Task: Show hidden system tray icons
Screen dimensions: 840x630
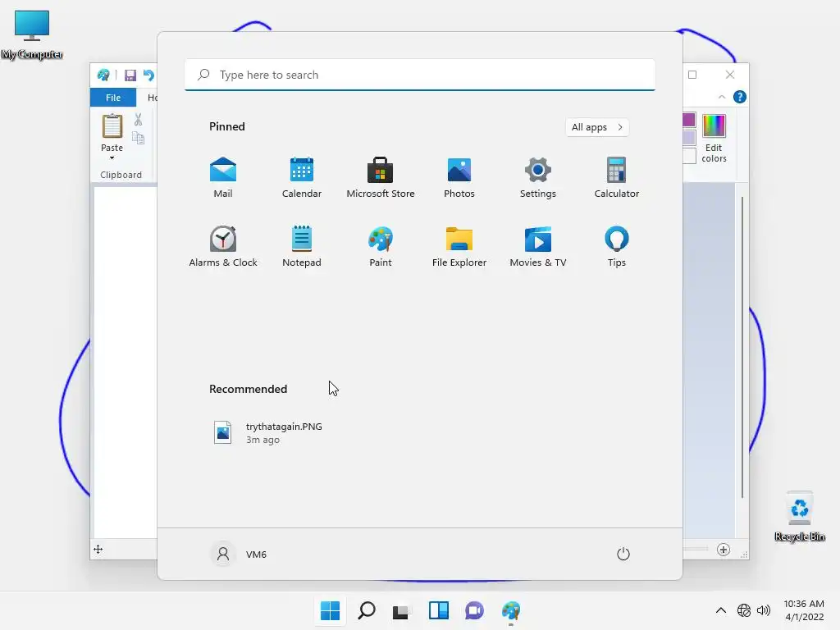Action: [x=721, y=610]
